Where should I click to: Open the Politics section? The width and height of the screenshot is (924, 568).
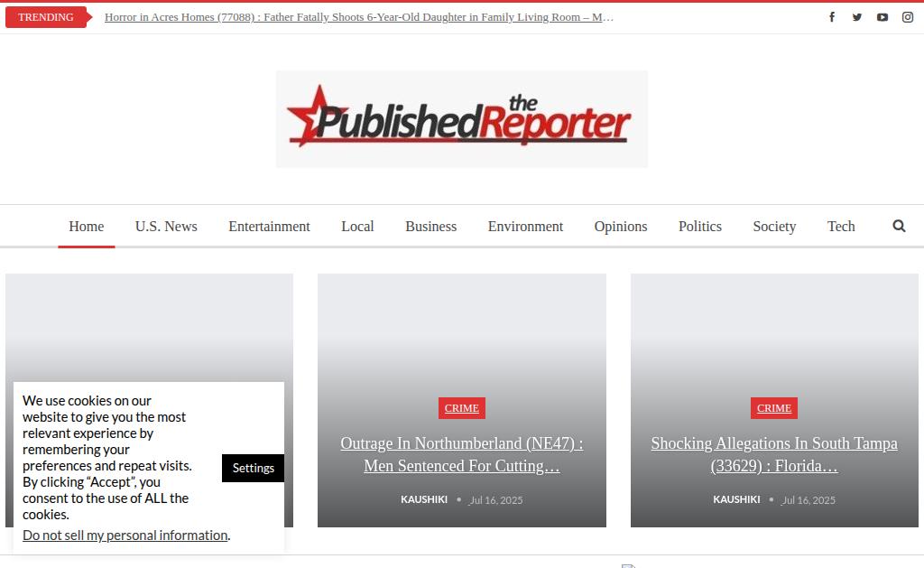pos(700,227)
